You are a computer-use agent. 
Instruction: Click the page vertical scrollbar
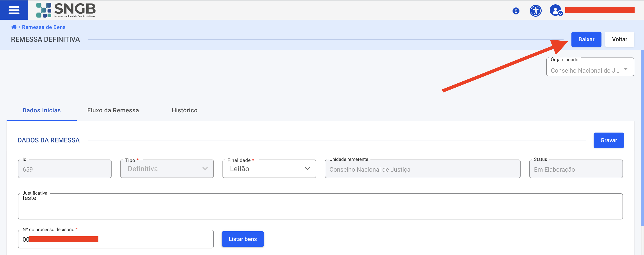pyautogui.click(x=642, y=138)
